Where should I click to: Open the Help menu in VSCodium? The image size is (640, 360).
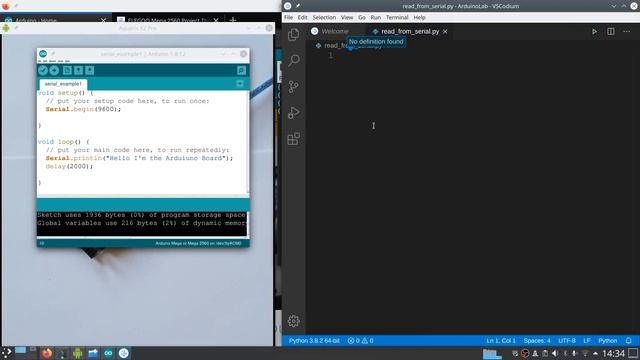419,18
